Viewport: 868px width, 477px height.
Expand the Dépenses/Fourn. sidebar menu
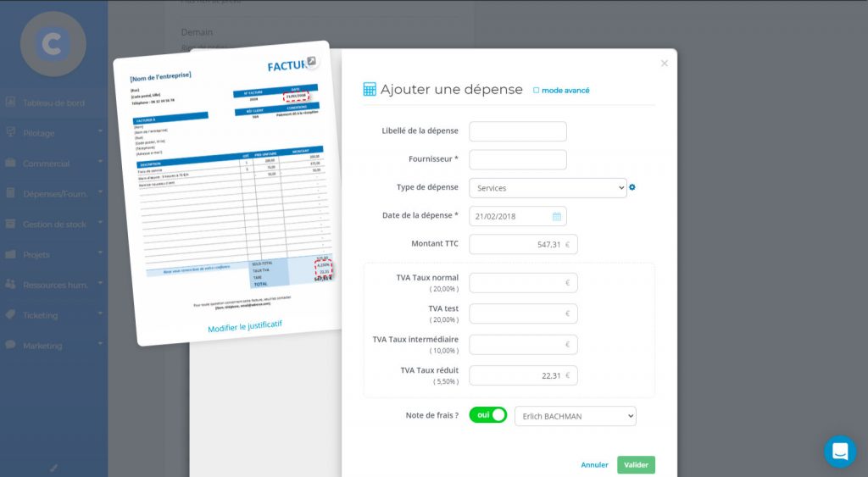click(55, 193)
